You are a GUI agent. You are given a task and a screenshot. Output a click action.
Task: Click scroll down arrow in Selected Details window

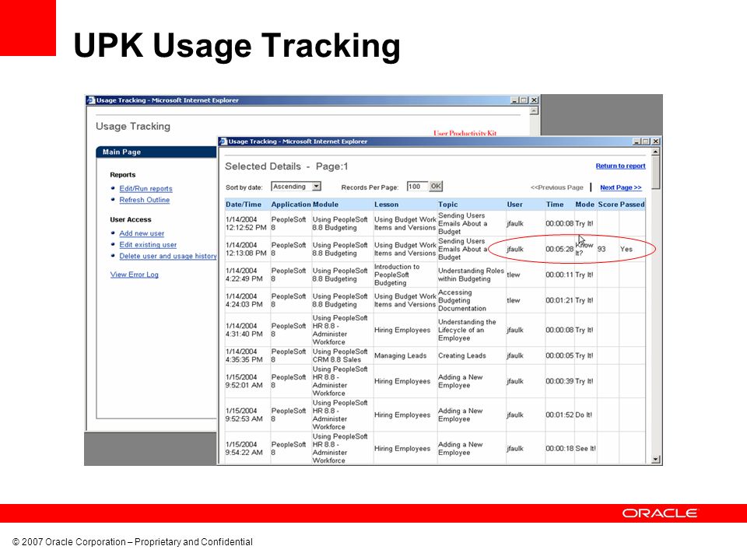[655, 460]
